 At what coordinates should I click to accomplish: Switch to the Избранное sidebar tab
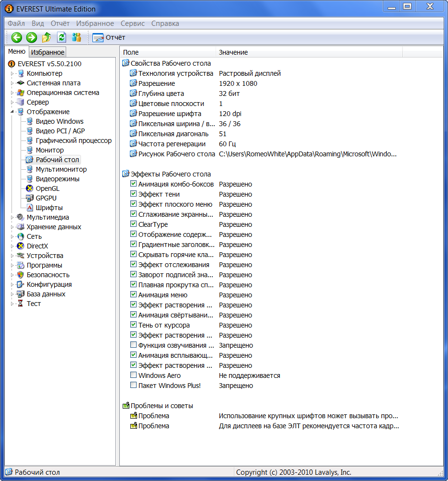[47, 52]
